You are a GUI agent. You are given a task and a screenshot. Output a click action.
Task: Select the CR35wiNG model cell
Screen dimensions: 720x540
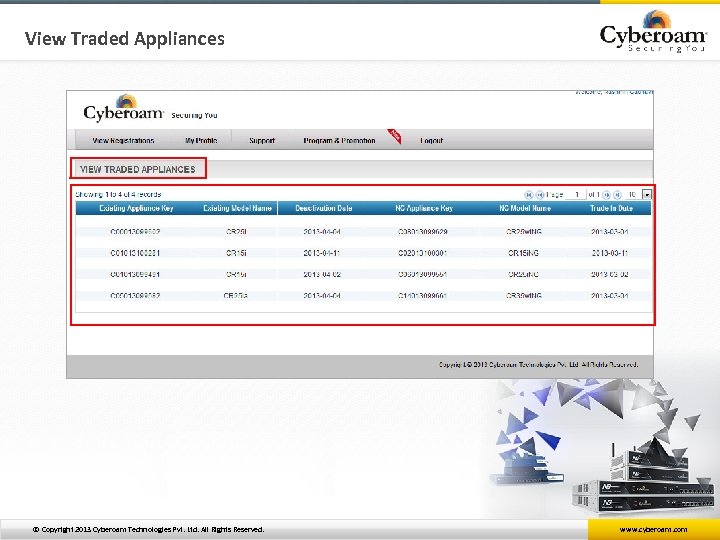(524, 296)
